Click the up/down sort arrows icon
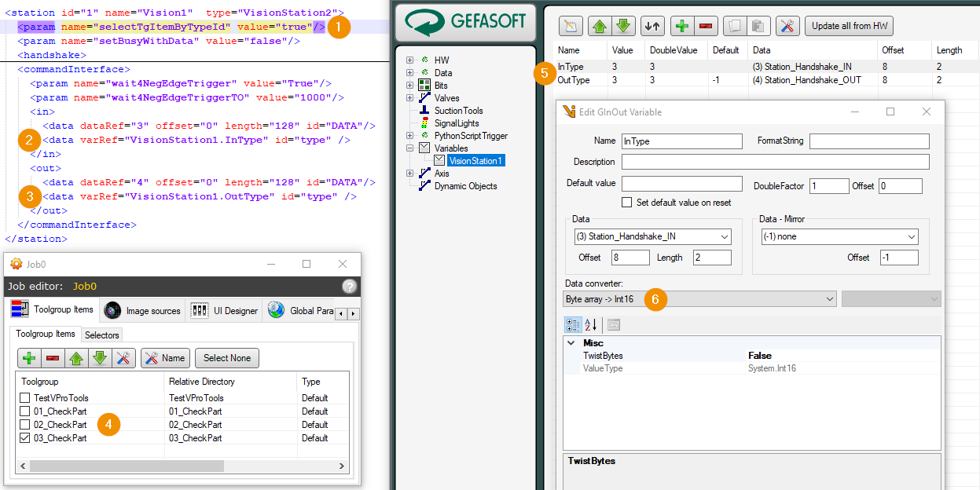 click(651, 25)
